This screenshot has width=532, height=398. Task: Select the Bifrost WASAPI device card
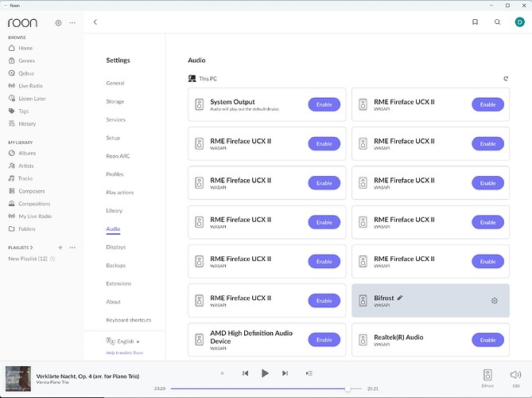point(430,301)
